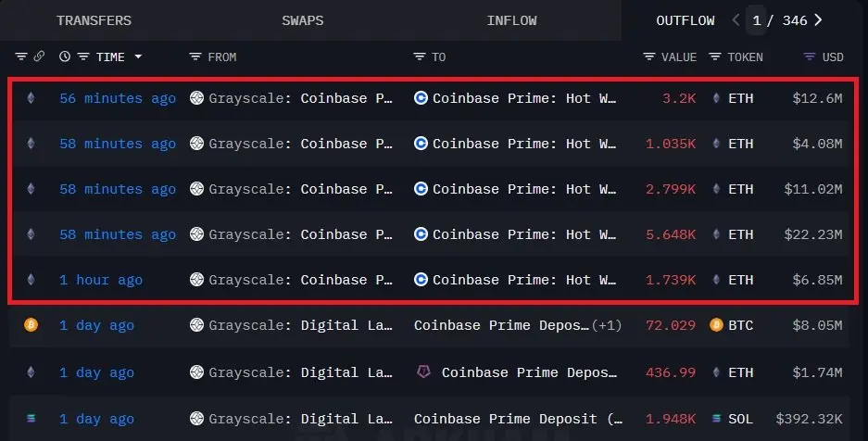Click purple shield icon in 436.99 ETH row

[423, 372]
